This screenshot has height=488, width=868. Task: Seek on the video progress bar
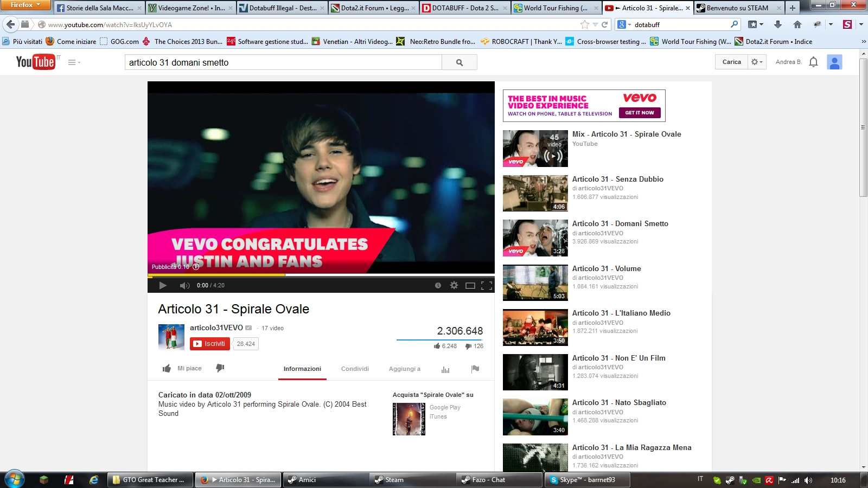(321, 275)
